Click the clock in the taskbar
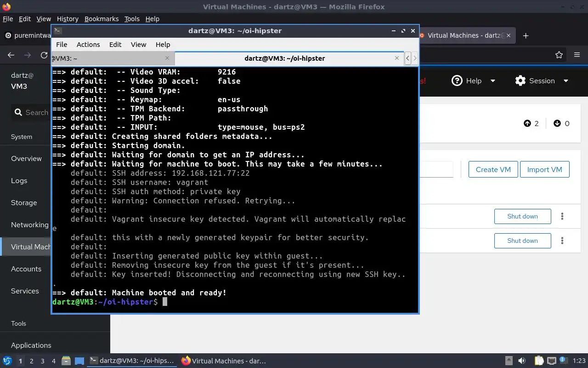 tap(579, 361)
